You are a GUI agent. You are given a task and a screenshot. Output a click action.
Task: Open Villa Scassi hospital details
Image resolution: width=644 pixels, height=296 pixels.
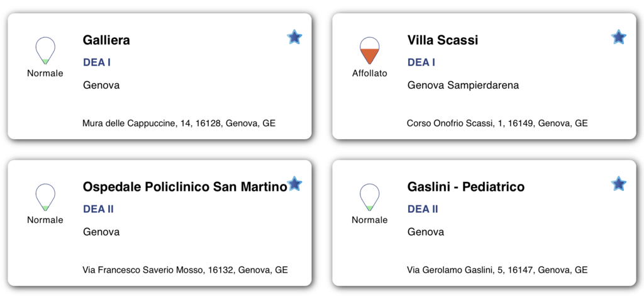click(x=443, y=40)
